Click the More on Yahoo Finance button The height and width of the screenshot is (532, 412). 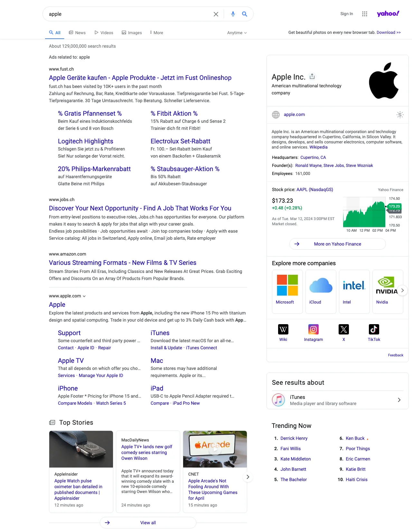pos(338,244)
